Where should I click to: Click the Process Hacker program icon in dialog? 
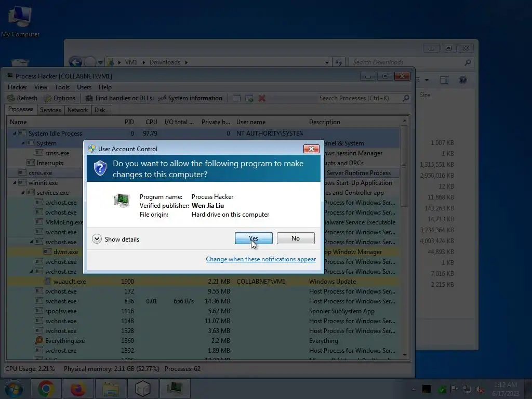coord(122,200)
